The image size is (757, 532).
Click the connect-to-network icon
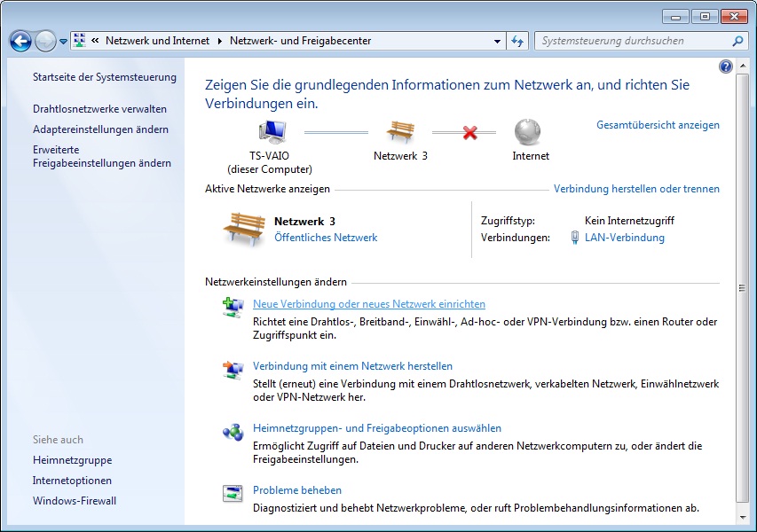pos(233,370)
